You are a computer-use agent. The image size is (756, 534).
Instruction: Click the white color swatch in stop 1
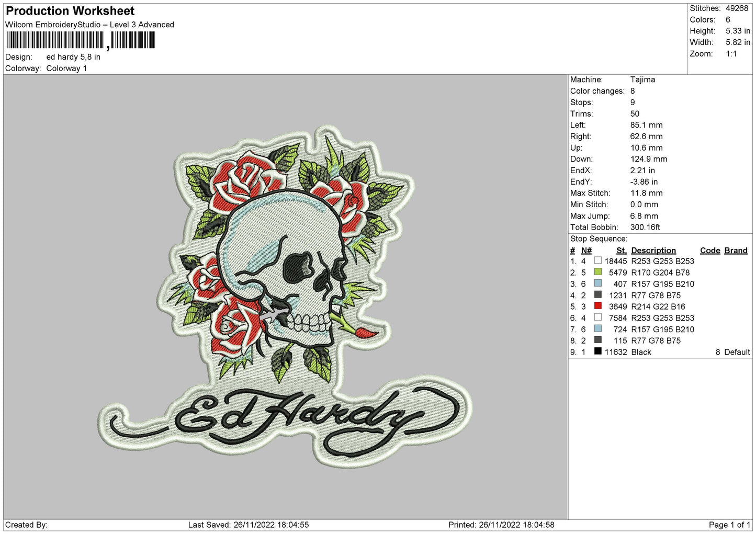597,260
